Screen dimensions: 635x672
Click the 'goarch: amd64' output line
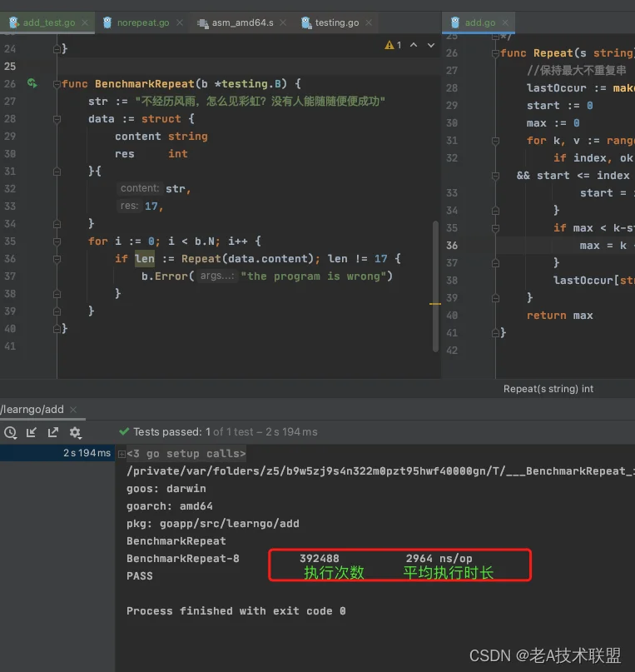(x=170, y=506)
